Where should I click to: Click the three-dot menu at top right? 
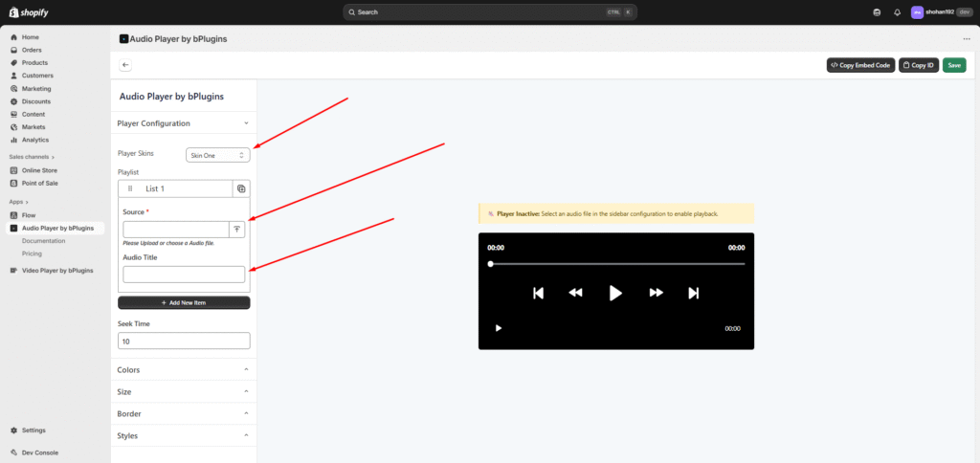tap(967, 39)
